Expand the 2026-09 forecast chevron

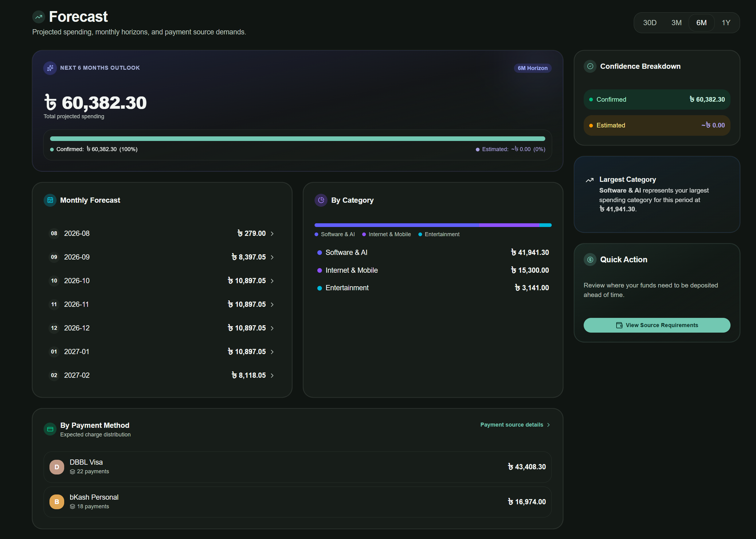(272, 257)
